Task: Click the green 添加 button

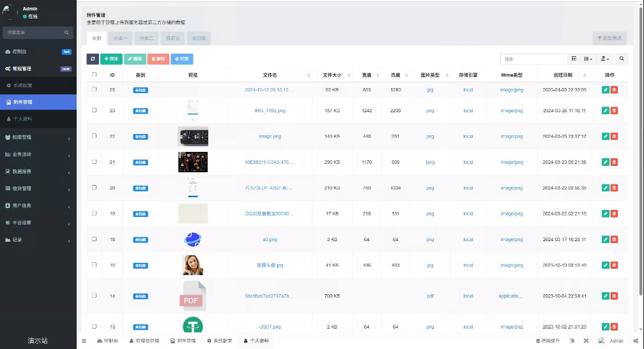Action: tap(111, 59)
